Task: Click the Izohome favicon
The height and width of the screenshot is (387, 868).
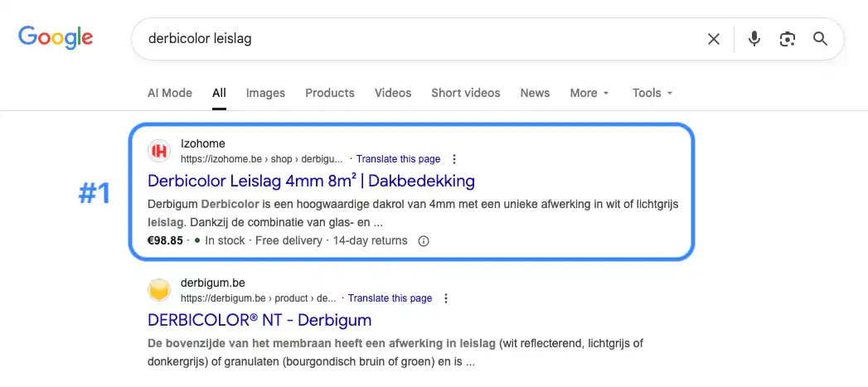Action: (x=159, y=151)
